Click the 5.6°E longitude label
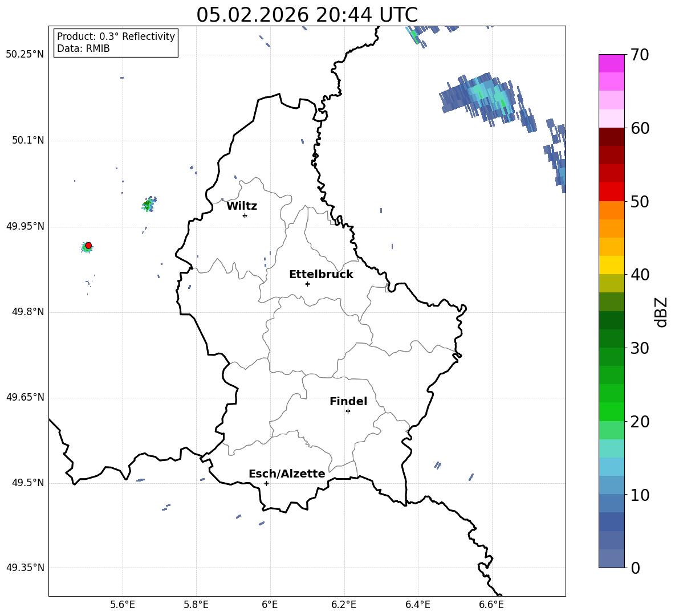The height and width of the screenshot is (616, 675). coord(123,605)
